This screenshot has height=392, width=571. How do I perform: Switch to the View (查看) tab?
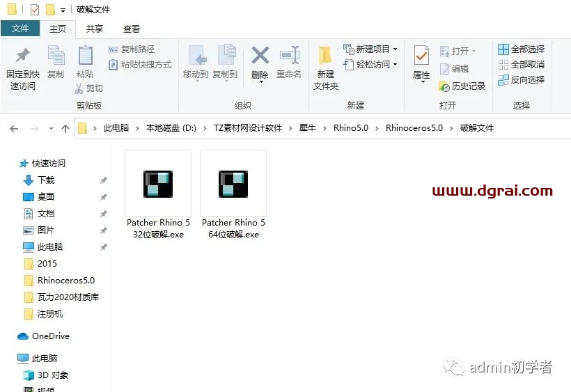click(x=132, y=29)
